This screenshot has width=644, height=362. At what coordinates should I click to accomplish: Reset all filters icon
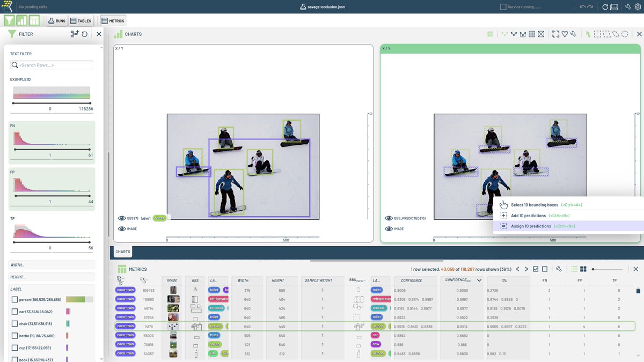pos(85,34)
